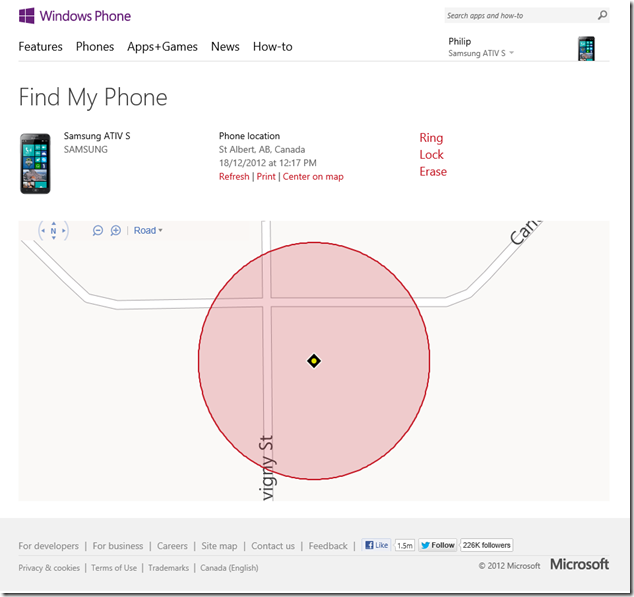Open the Features menu
The width and height of the screenshot is (634, 597).
40,47
